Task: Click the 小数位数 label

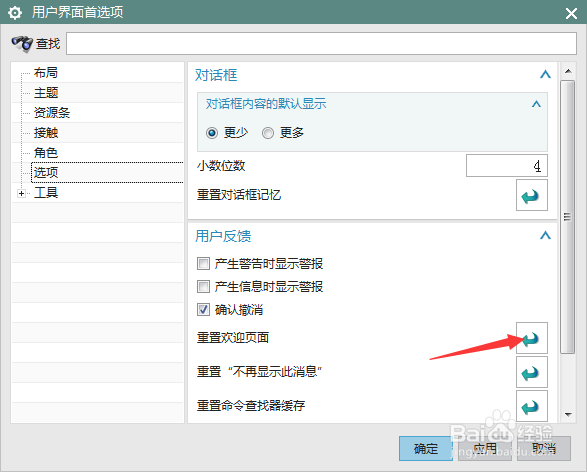Action: [221, 165]
